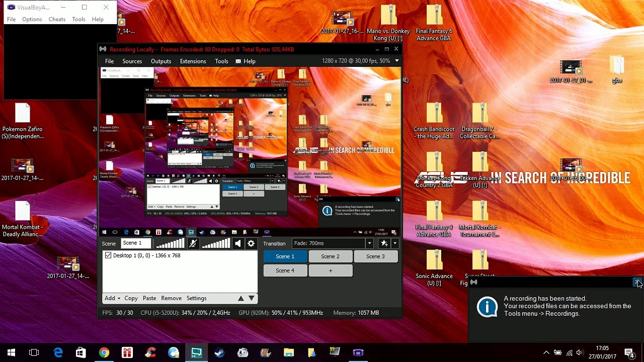Select Sonic Advance desktop zip file

point(434,268)
